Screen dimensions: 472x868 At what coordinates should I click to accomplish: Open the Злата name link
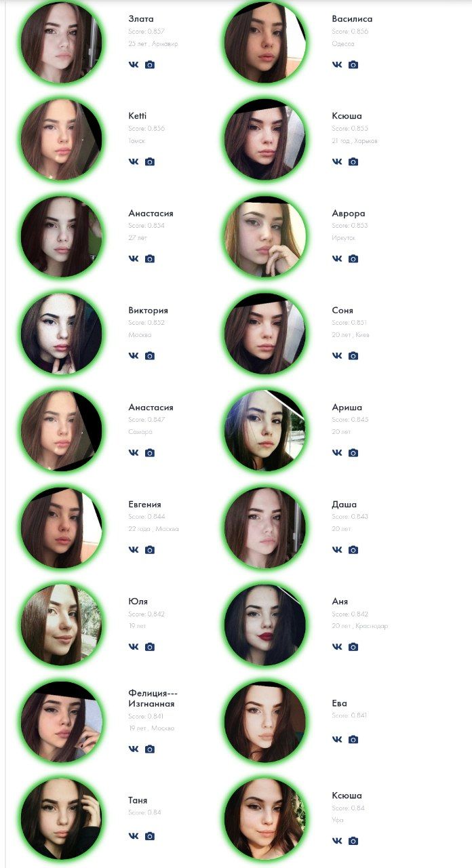141,19
